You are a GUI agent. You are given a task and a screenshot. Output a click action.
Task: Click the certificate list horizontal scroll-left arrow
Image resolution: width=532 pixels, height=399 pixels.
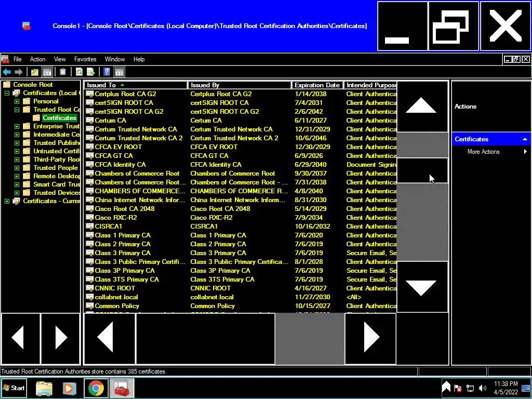tap(110, 338)
